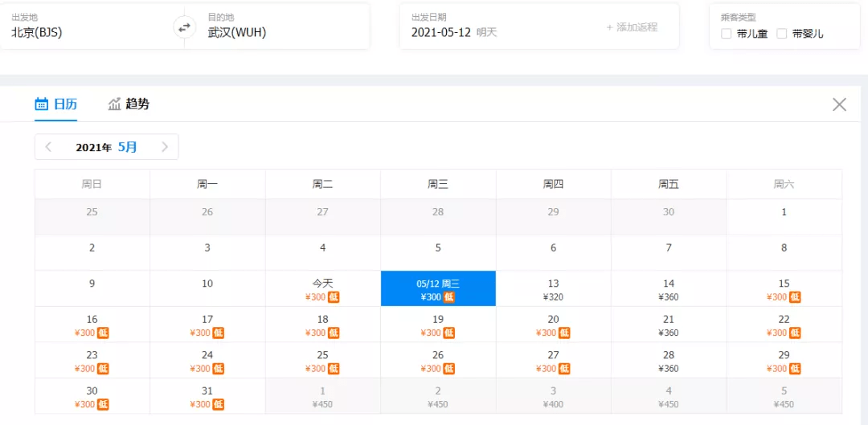
Task: Click the calendar icon beside 日历
Action: (42, 104)
